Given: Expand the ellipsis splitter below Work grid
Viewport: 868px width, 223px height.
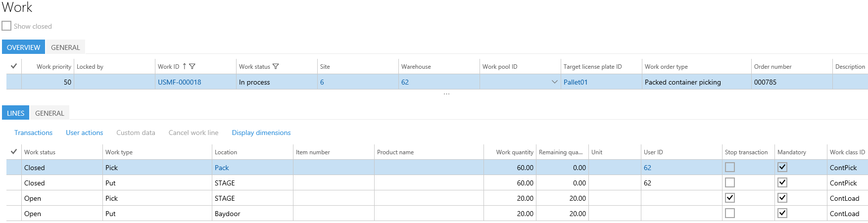Looking at the screenshot, I should 446,94.
